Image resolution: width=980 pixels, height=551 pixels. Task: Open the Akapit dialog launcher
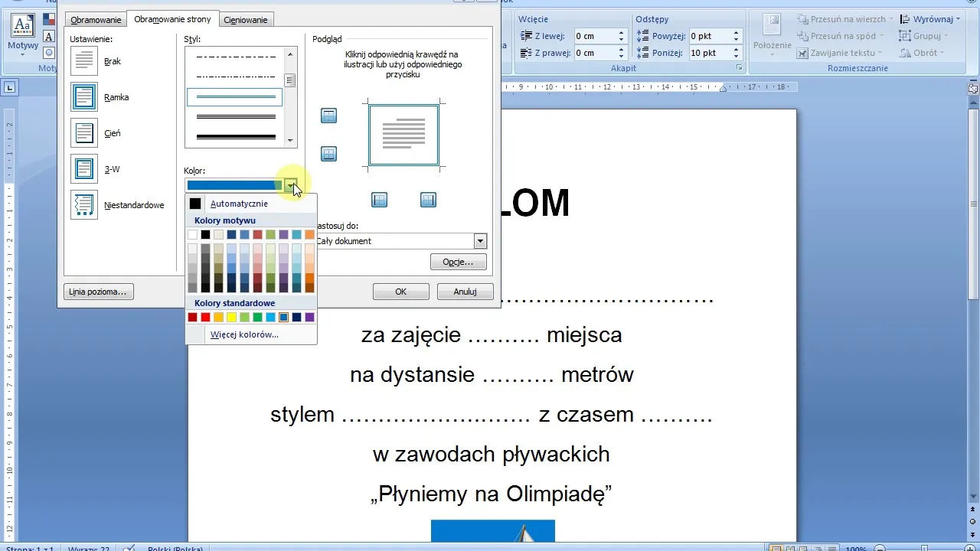[740, 68]
